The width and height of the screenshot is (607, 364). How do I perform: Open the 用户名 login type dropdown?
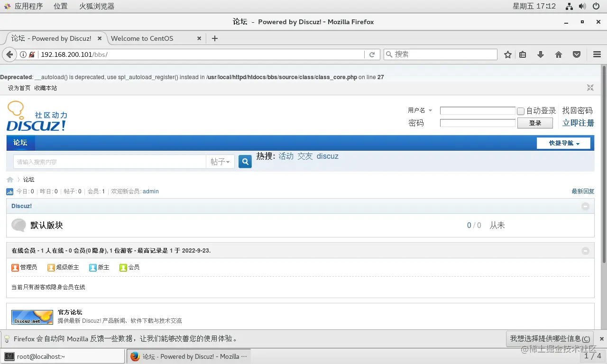click(x=420, y=110)
